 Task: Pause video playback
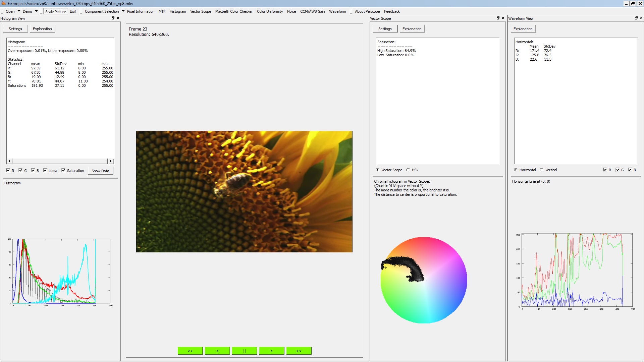[x=244, y=351]
